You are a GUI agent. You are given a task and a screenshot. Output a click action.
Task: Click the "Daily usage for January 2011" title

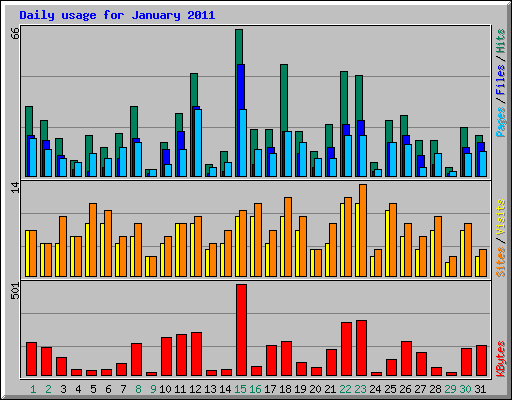(117, 15)
